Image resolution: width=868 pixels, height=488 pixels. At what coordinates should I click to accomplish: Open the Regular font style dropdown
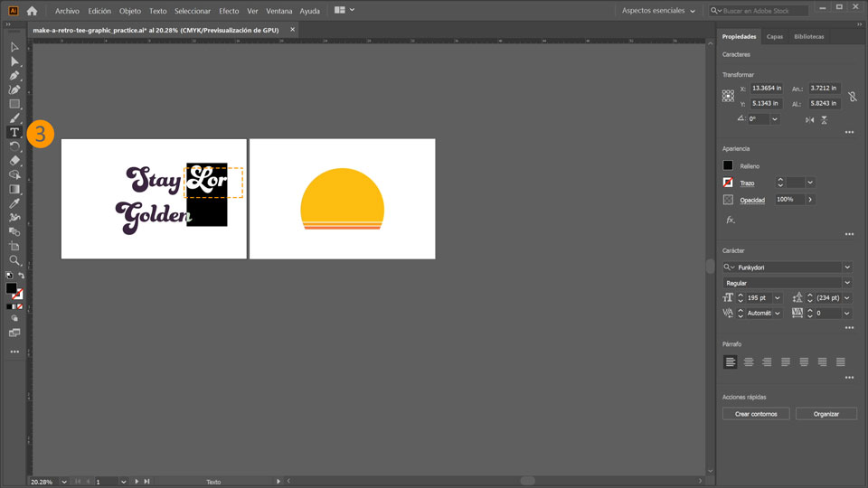[x=847, y=283]
